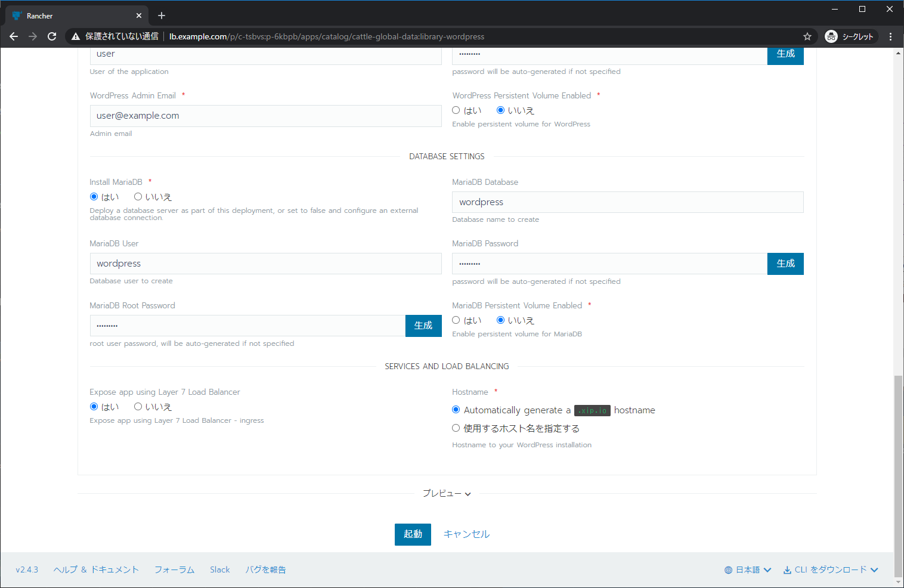The image size is (904, 588).
Task: Bookmark this page with the star icon
Action: pos(807,36)
